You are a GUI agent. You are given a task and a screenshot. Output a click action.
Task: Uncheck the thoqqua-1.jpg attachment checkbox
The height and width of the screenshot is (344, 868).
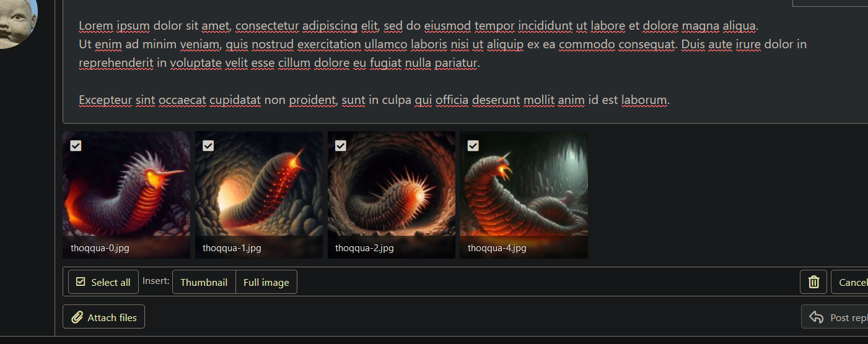tap(208, 145)
